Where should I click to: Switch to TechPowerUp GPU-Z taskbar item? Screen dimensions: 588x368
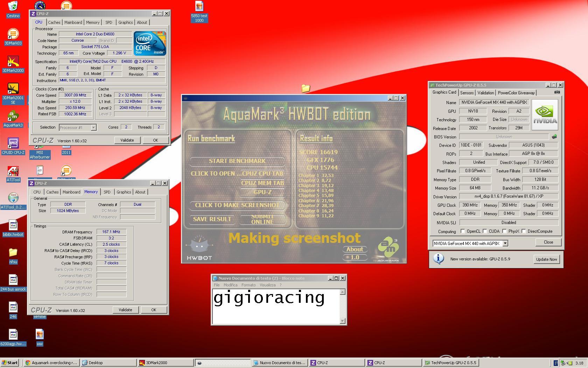coord(451,363)
